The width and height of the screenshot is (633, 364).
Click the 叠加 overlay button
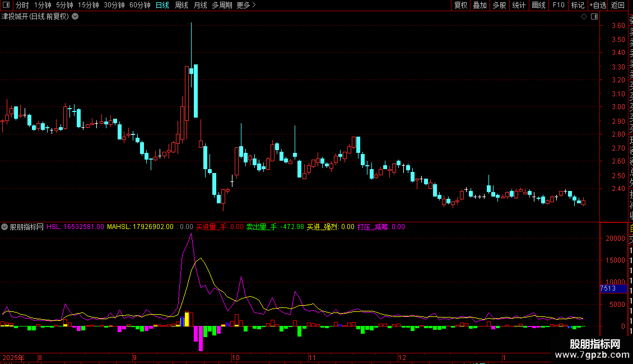pos(480,5)
